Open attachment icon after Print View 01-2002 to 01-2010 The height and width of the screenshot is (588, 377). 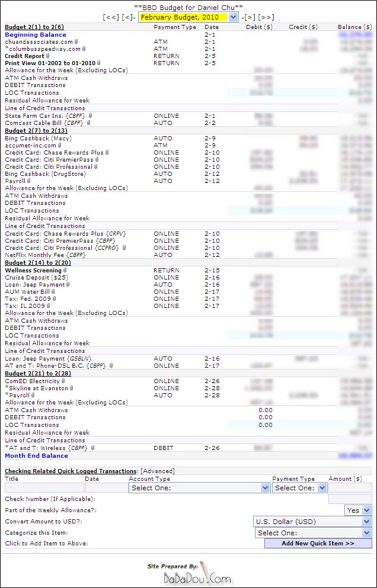99,63
